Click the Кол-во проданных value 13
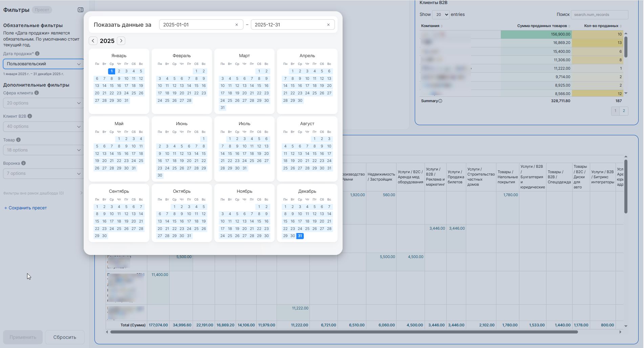This screenshot has width=644, height=348. 598,43
